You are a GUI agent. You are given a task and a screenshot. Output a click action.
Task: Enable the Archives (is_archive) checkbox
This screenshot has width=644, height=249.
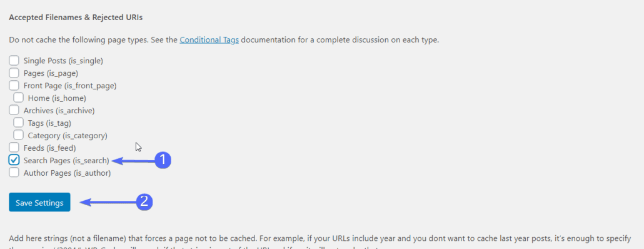[x=14, y=110]
